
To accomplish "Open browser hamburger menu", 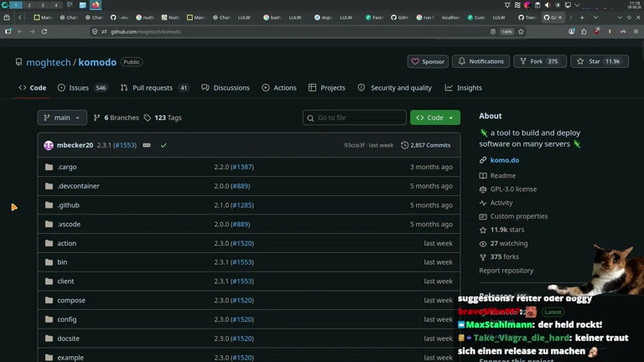I will click(636, 32).
